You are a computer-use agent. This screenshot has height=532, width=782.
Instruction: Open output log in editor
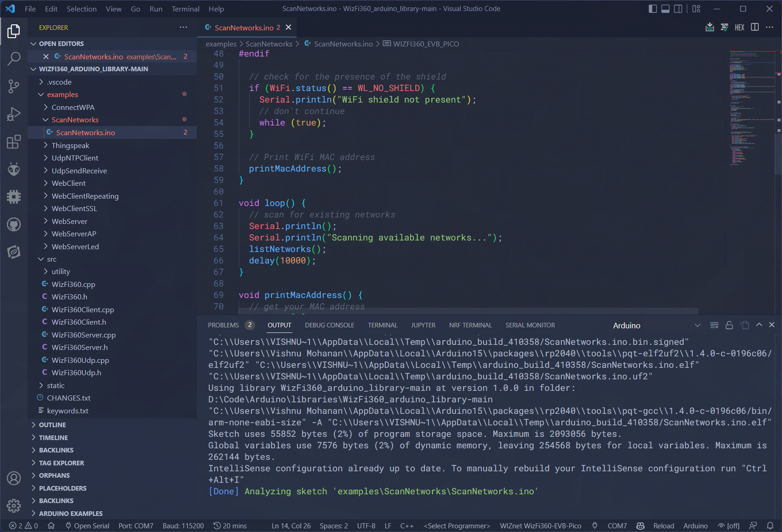click(x=745, y=325)
